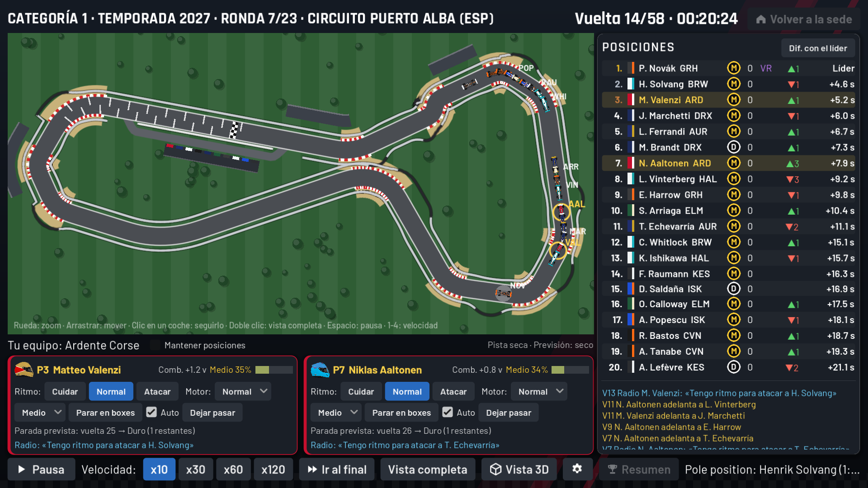Open Valenzi's Motor mode dropdown
Screen dimensions: 868x488
tap(243, 391)
